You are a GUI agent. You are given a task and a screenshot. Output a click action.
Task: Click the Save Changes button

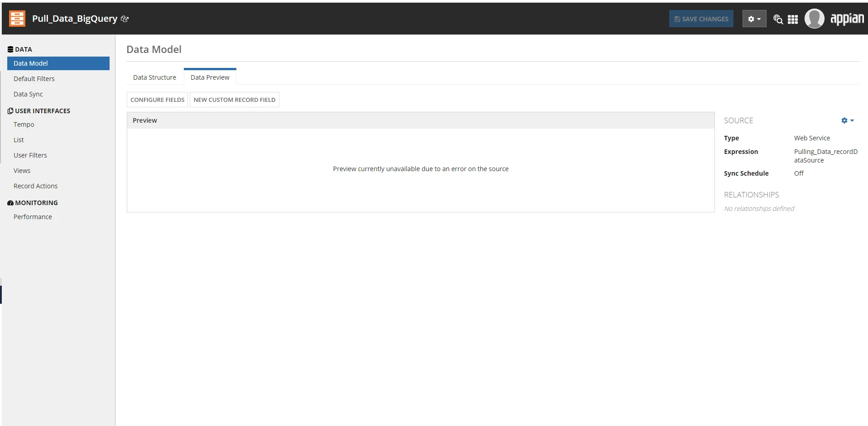701,19
